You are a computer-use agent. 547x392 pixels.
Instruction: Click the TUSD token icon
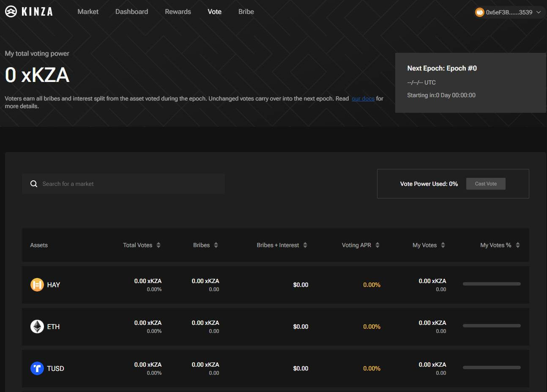pyautogui.click(x=37, y=368)
